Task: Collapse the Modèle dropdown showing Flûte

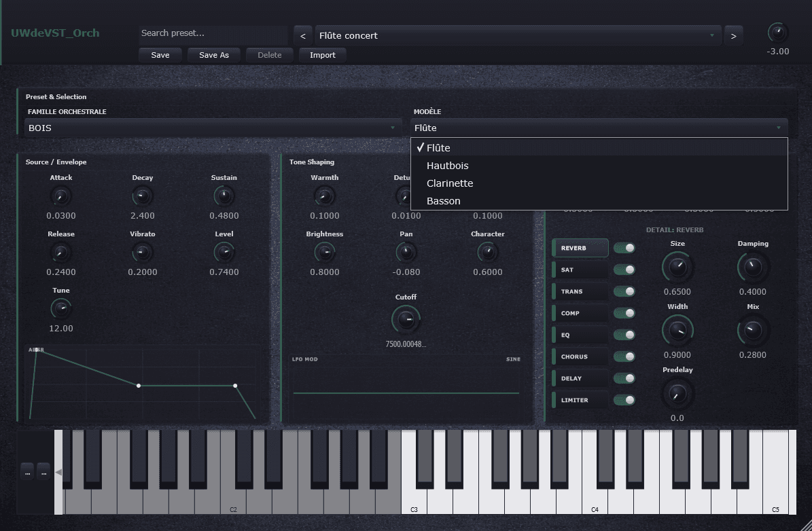Action: pyautogui.click(x=599, y=128)
